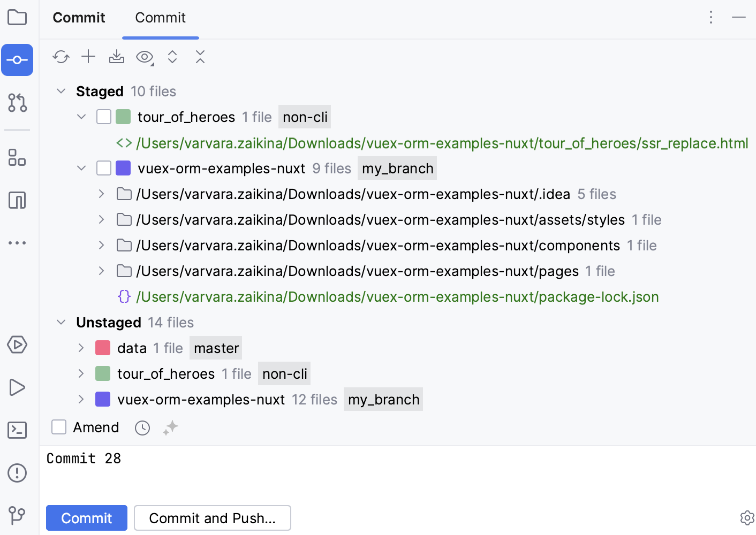This screenshot has height=535, width=756.
Task: Click the Commit and Push button
Action: click(213, 518)
